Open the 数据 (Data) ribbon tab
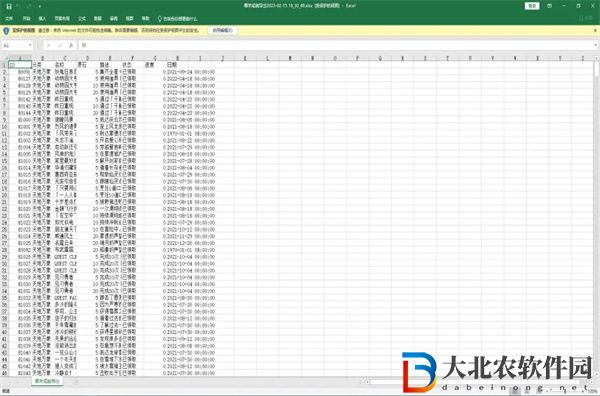The width and height of the screenshot is (600, 396). click(98, 18)
